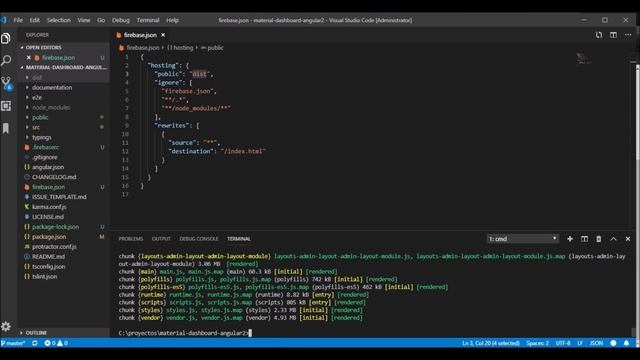Open the Help menu
Image resolution: width=640 pixels, height=360 pixels.
tap(172, 20)
